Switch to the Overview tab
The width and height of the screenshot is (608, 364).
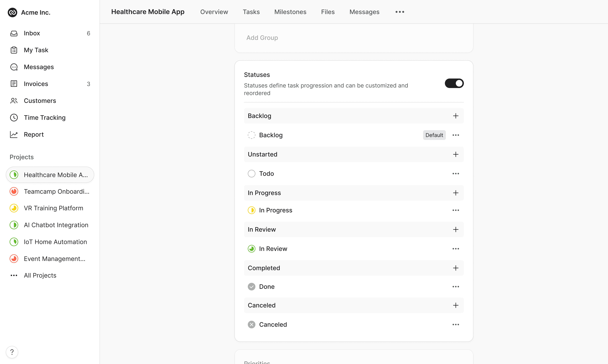point(214,12)
